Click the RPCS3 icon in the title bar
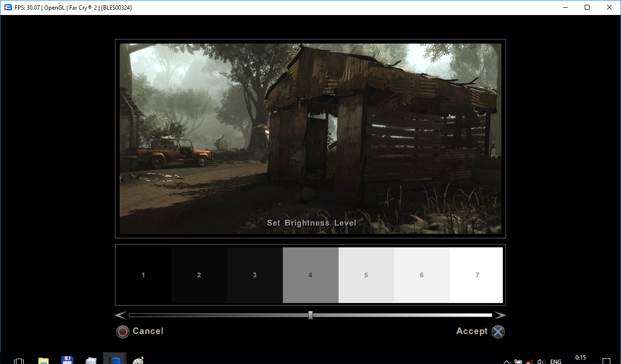Screen dimensions: 621x364 [x=8, y=7]
